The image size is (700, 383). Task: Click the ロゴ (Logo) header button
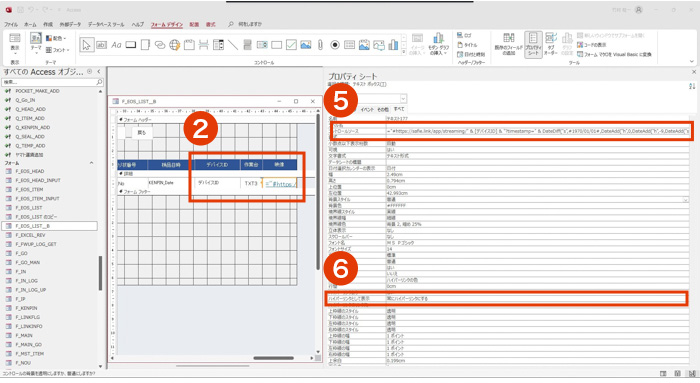[464, 35]
